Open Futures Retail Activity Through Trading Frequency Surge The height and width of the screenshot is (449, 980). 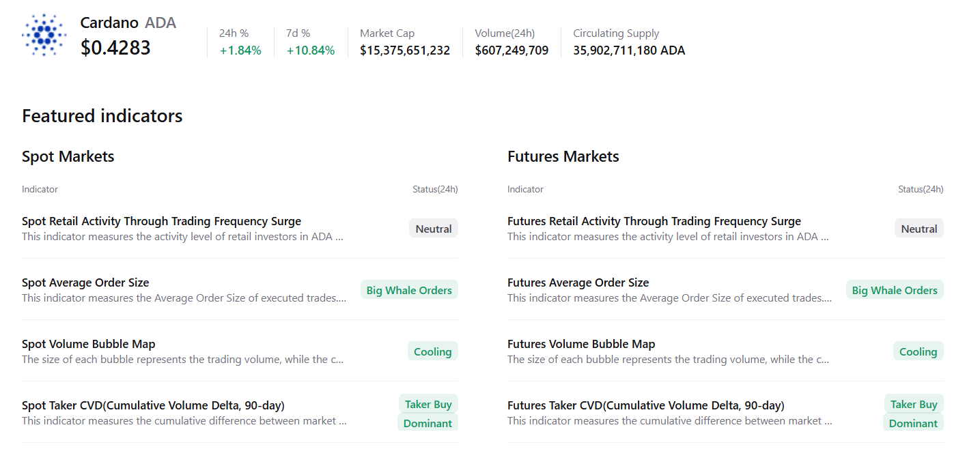[654, 221]
